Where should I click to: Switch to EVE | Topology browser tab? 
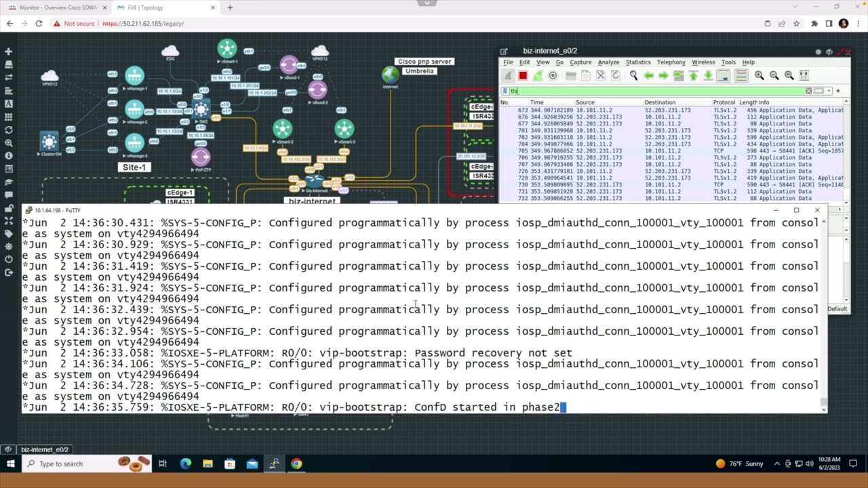(x=165, y=7)
